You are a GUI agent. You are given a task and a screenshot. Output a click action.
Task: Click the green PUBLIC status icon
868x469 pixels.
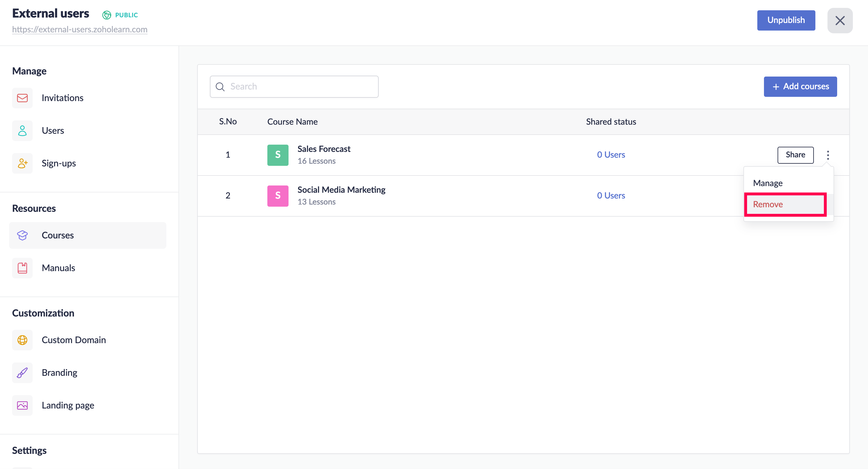coord(106,15)
